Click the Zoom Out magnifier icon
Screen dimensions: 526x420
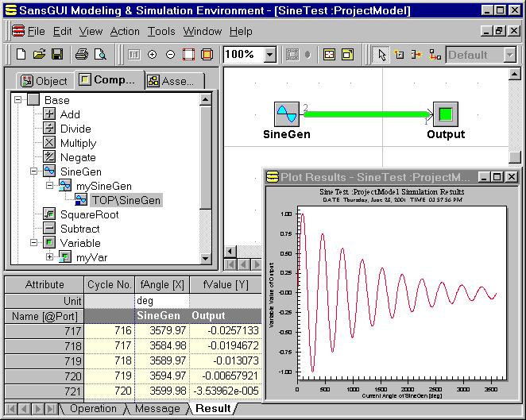[170, 55]
